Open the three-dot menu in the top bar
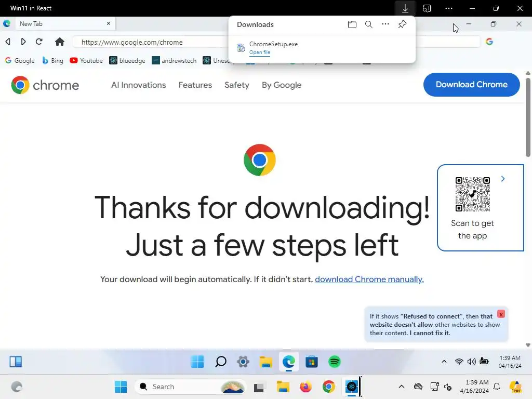Image resolution: width=532 pixels, height=399 pixels. 449,8
